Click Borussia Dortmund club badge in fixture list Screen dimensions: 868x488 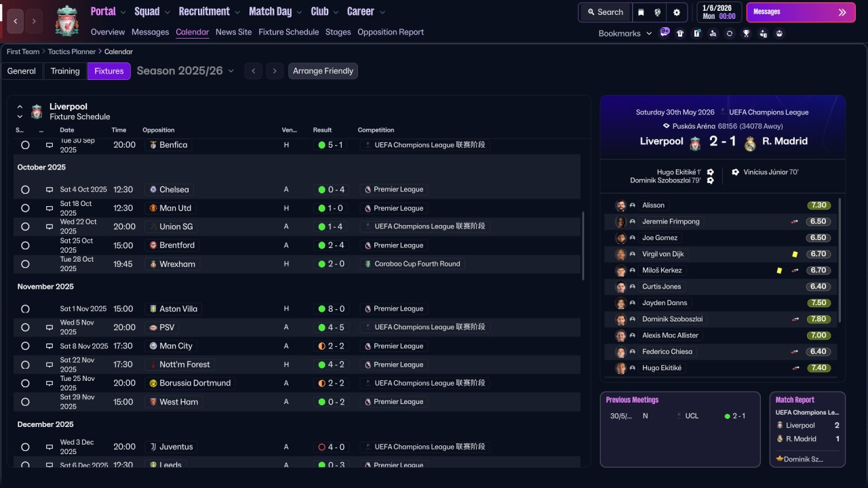click(x=153, y=383)
